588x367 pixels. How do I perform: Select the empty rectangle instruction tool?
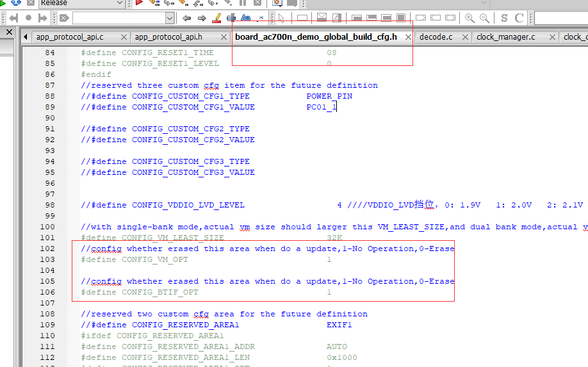pos(302,18)
